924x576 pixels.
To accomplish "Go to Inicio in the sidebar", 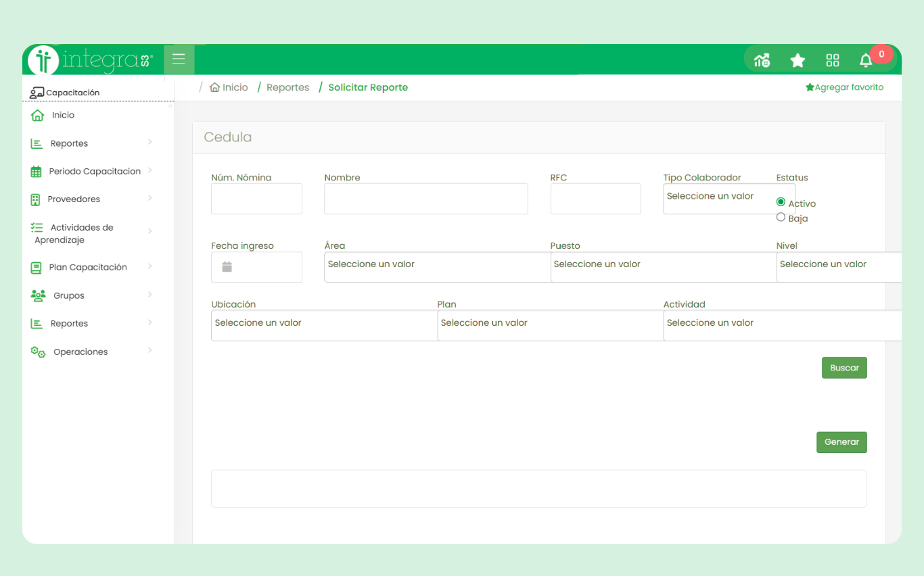I will (x=63, y=116).
